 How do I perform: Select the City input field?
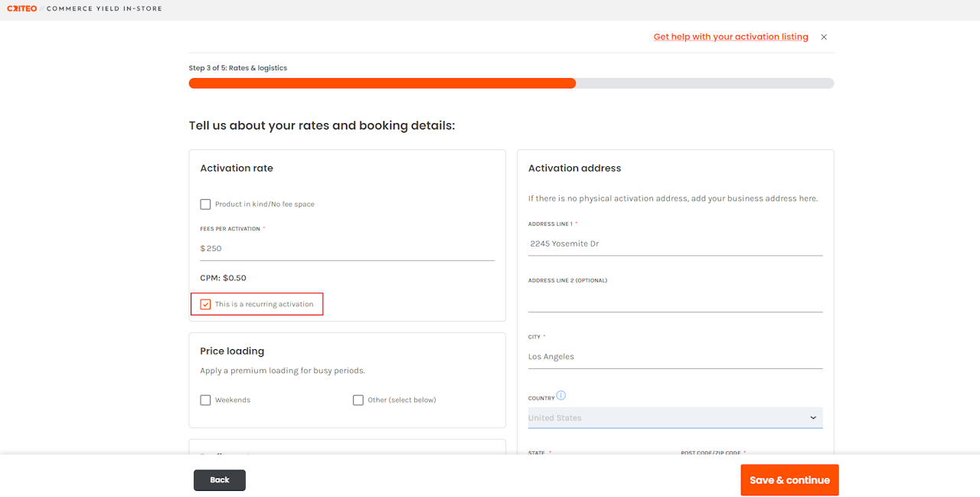(x=675, y=357)
